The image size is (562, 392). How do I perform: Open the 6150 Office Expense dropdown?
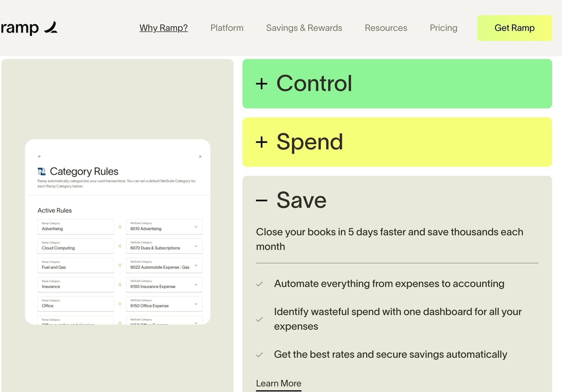point(164,304)
